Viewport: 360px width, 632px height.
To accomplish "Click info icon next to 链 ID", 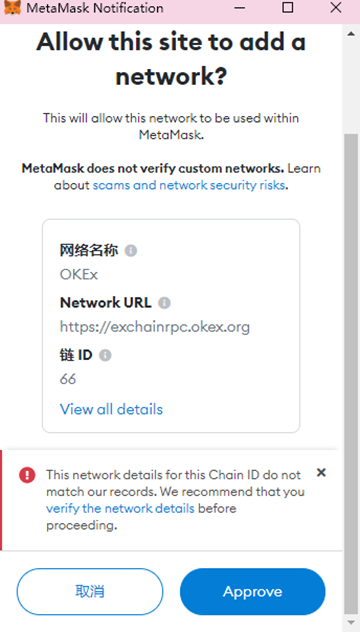I will (105, 356).
